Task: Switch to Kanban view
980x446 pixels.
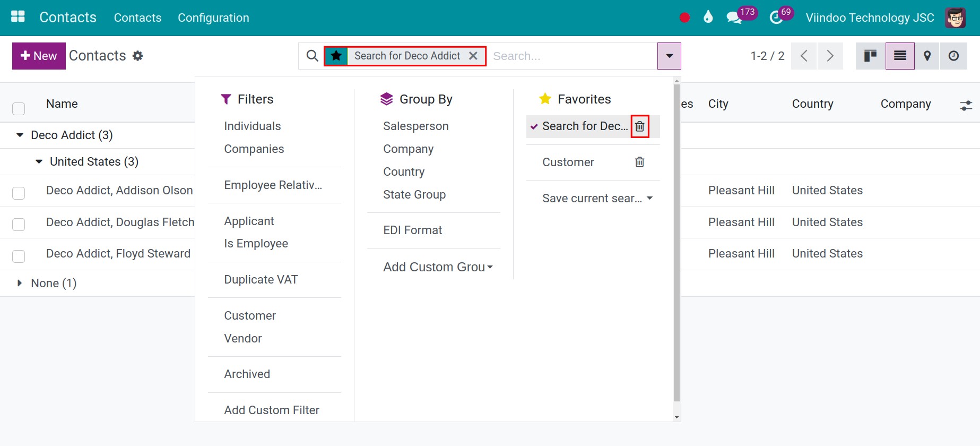Action: click(x=870, y=56)
